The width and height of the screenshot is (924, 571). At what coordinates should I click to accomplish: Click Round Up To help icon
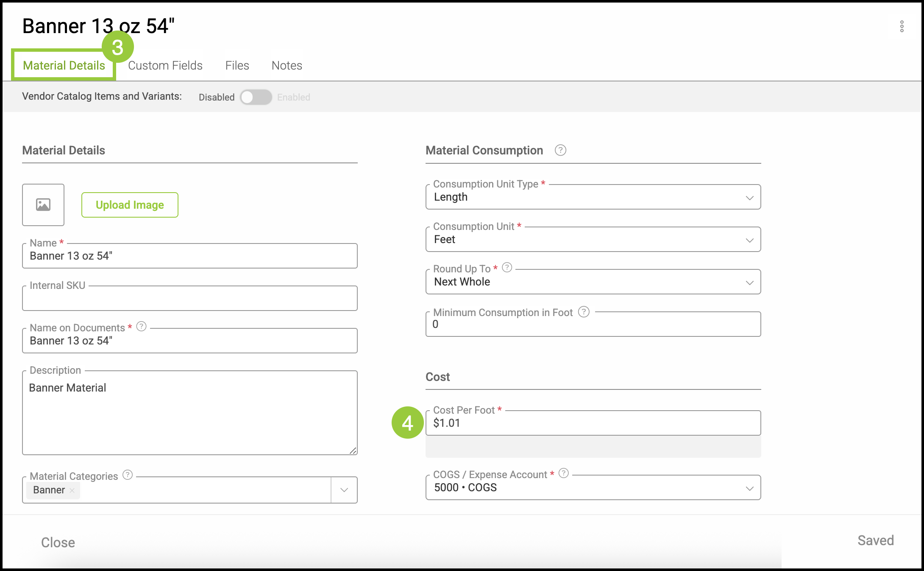click(507, 268)
